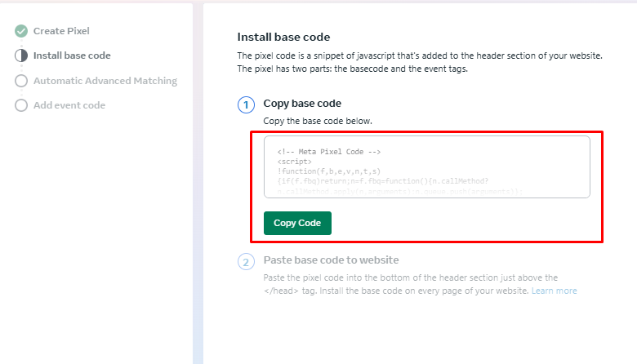This screenshot has height=364, width=637.
Task: Click the Meta Pixel Code comment line
Action: tap(329, 153)
